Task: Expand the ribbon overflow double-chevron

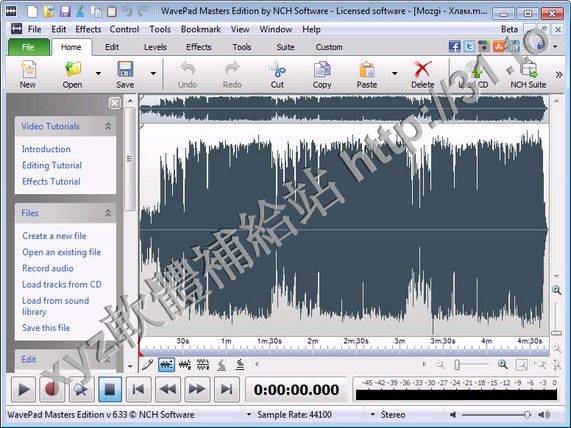Action: (559, 74)
